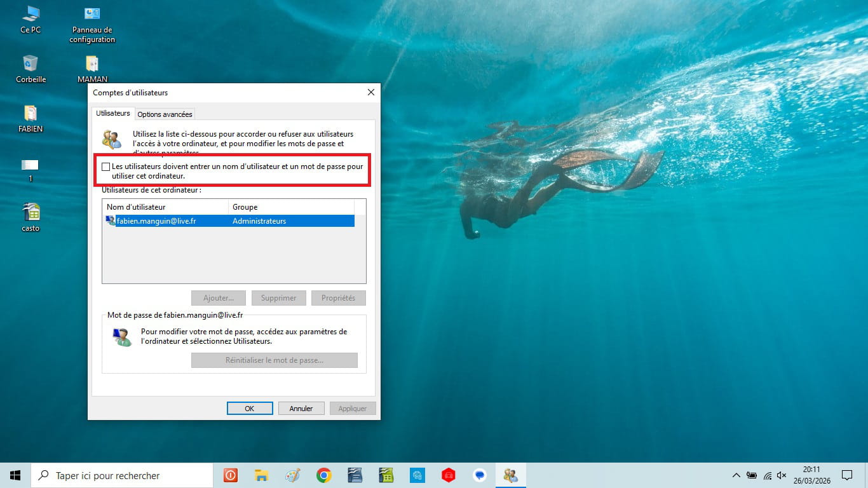This screenshot has height=488, width=868.
Task: Open the clock showing 20:11
Action: [x=811, y=475]
